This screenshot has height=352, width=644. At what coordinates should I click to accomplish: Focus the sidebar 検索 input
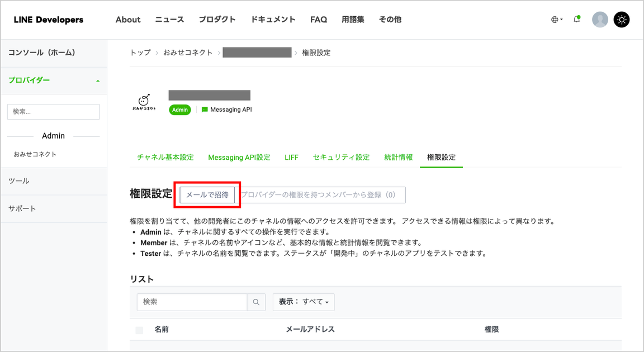click(x=54, y=112)
